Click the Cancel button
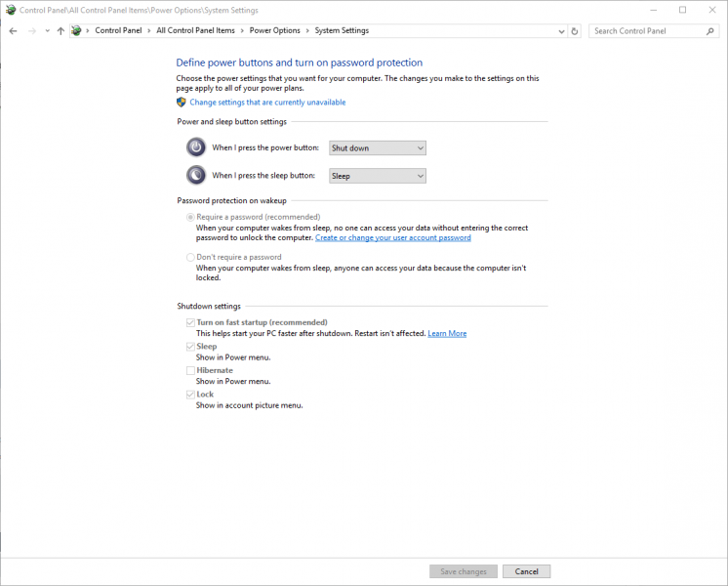 click(527, 571)
